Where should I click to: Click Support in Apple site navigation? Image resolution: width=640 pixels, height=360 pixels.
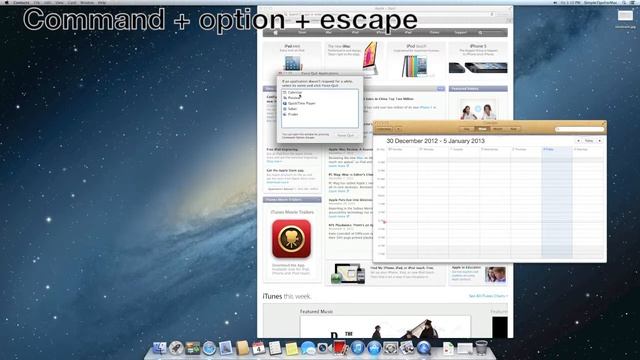click(460, 32)
